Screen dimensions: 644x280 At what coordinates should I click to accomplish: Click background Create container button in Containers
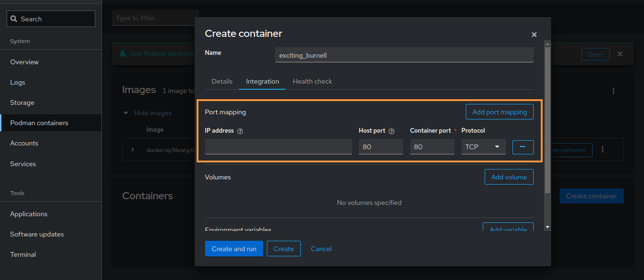point(591,196)
